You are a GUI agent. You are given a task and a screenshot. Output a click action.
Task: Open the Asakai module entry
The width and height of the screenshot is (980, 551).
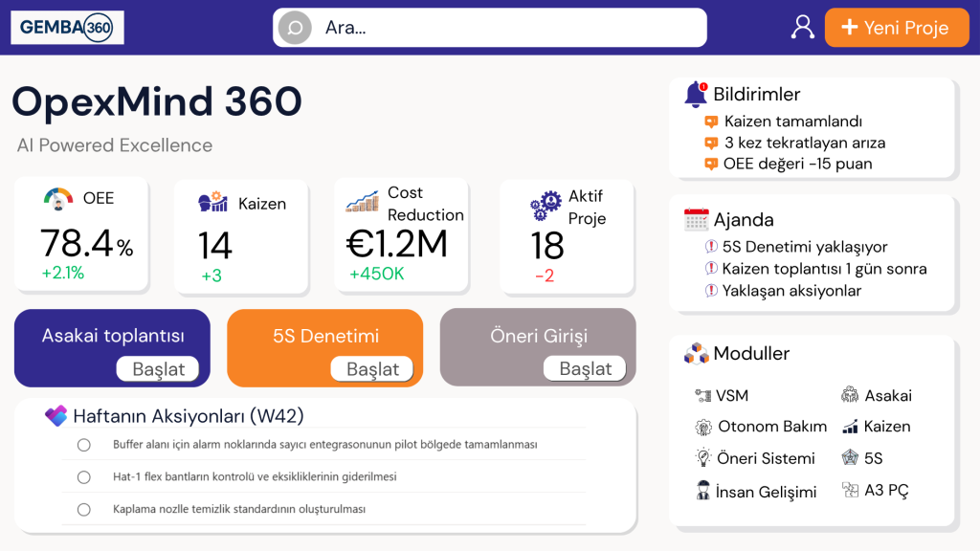tap(876, 395)
